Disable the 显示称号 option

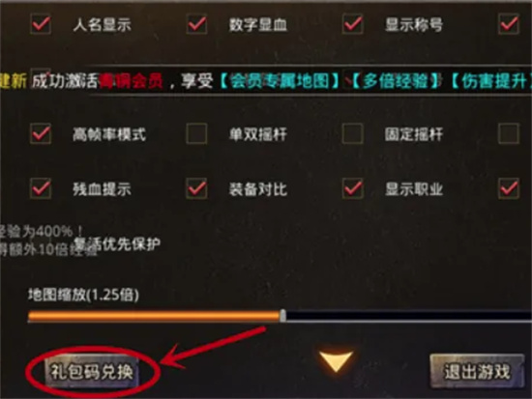click(x=353, y=24)
